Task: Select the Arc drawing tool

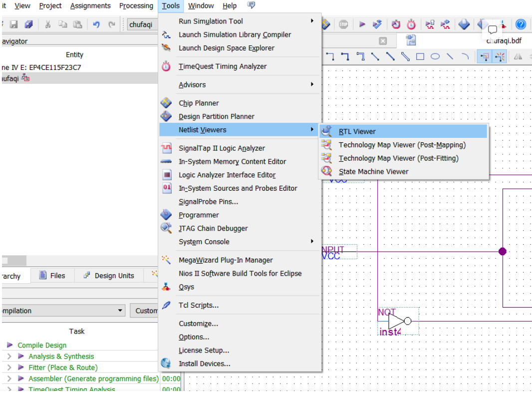Action: 465,56
